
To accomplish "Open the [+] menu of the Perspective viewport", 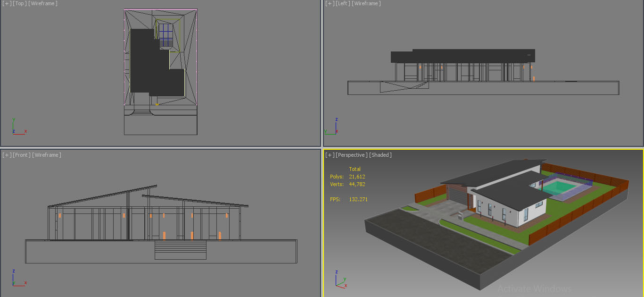I will point(330,155).
